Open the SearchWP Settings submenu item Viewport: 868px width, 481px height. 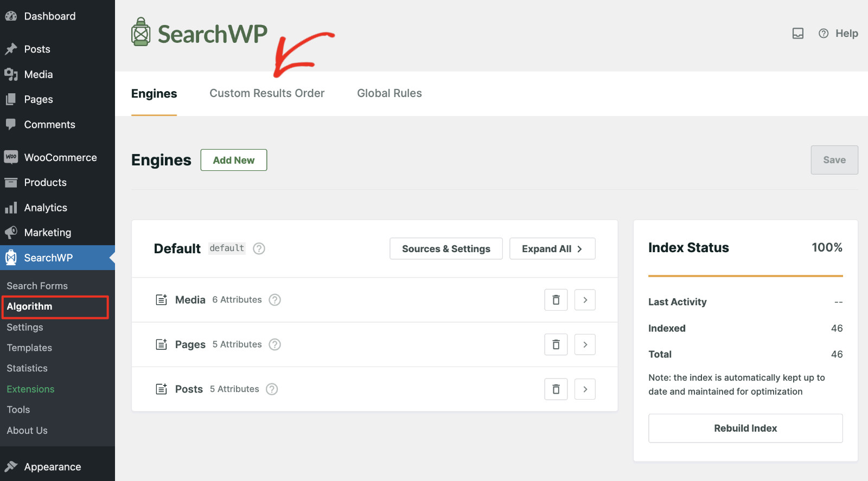(x=25, y=328)
